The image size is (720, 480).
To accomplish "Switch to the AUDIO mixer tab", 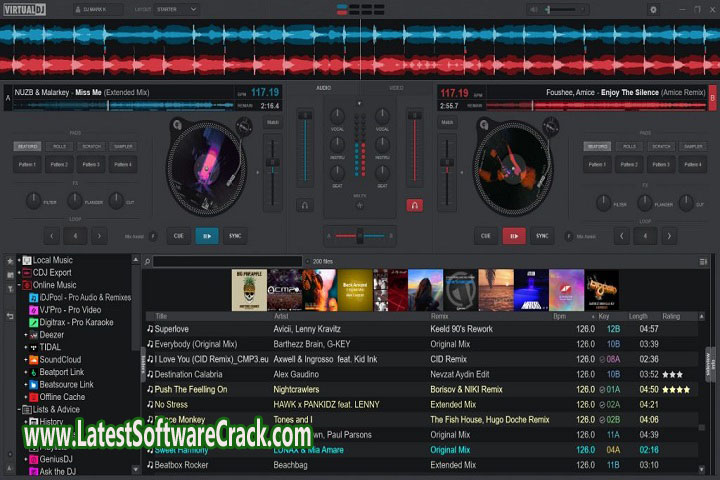I will coord(323,88).
